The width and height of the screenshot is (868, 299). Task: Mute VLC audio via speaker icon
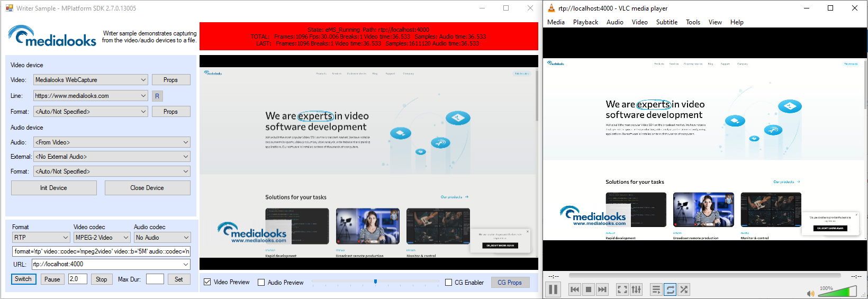[x=810, y=293]
